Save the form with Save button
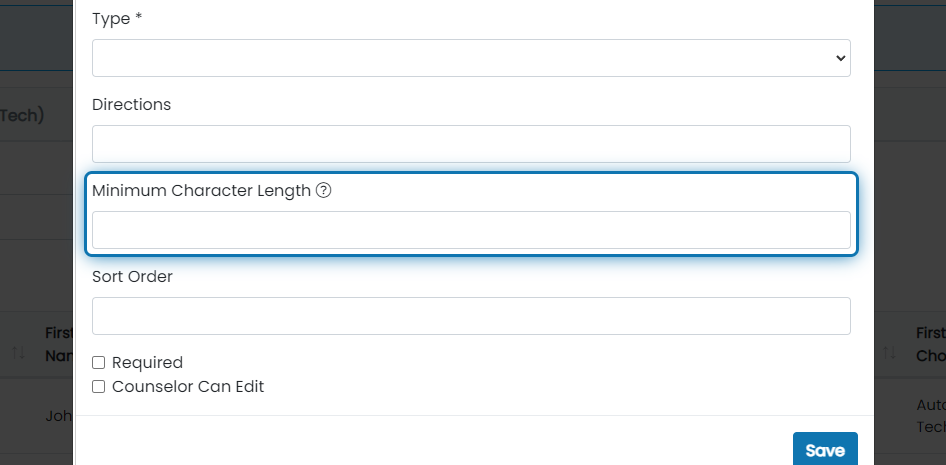 [x=825, y=450]
